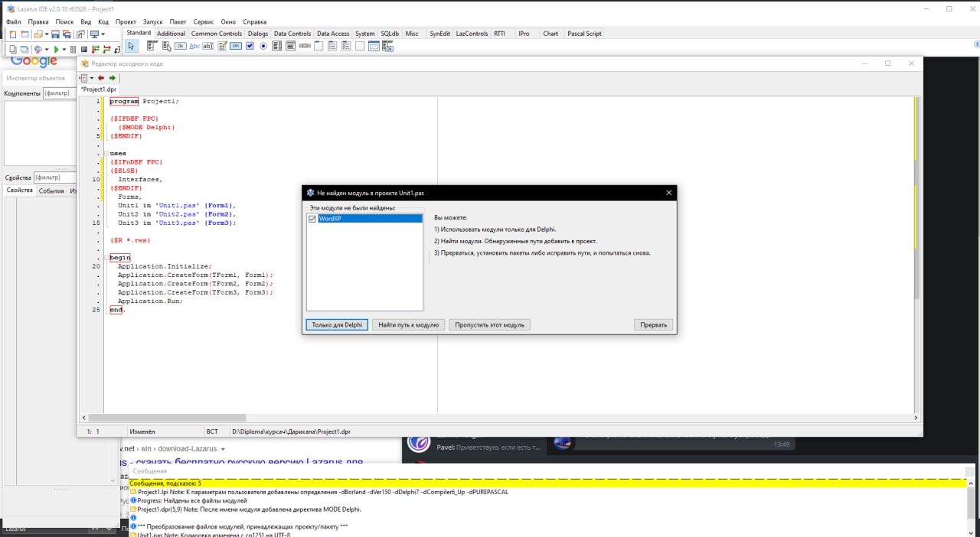Image resolution: width=980 pixels, height=537 pixels.
Task: Click the View Forms icon
Action: coord(24,50)
